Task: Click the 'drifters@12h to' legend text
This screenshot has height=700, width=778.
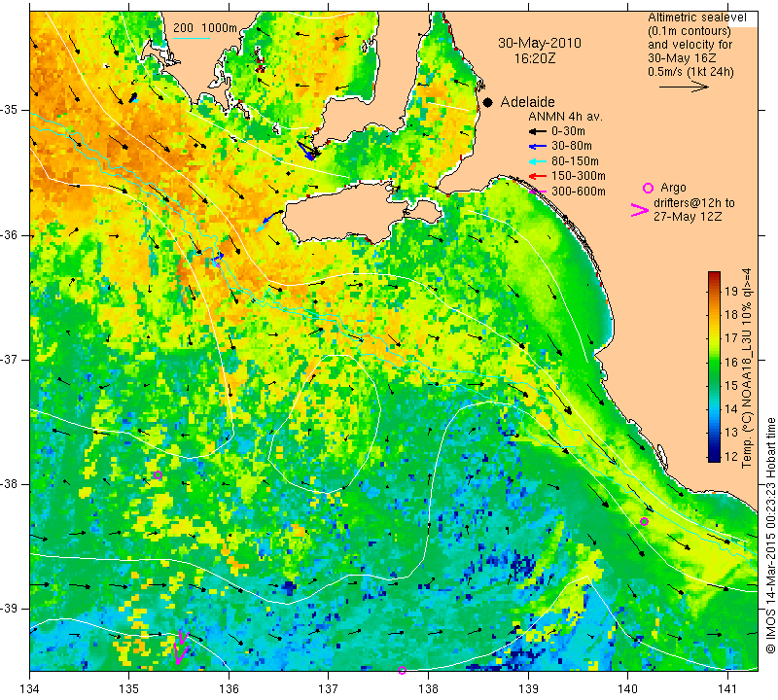Action: [693, 203]
